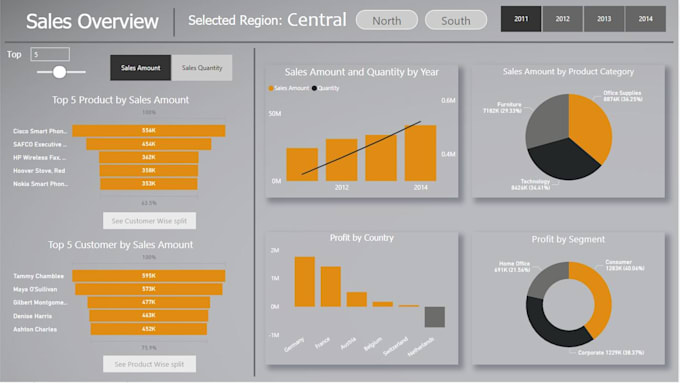Click the Netherlands negative profit bar
The width and height of the screenshot is (680, 383).
(x=435, y=317)
